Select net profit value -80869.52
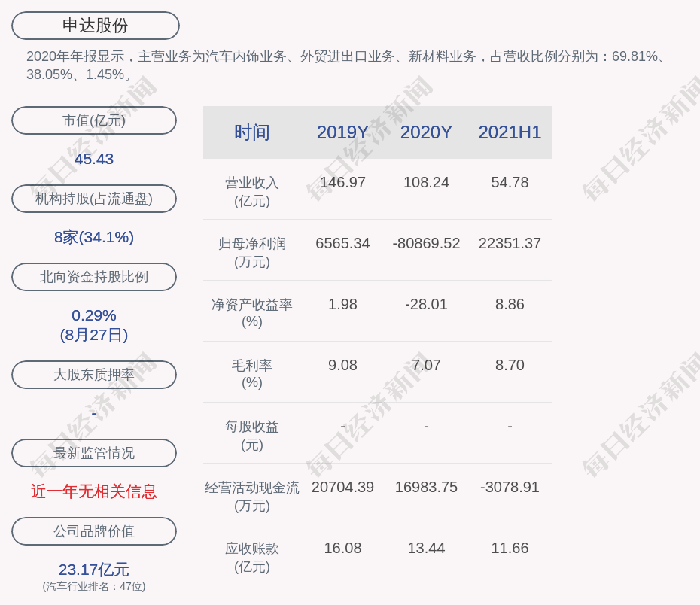This screenshot has width=700, height=605. click(x=426, y=243)
